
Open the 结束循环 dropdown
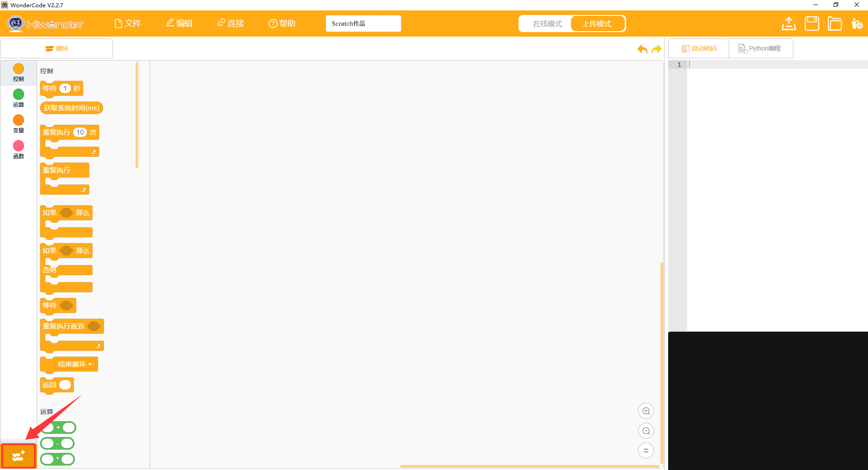tap(75, 364)
